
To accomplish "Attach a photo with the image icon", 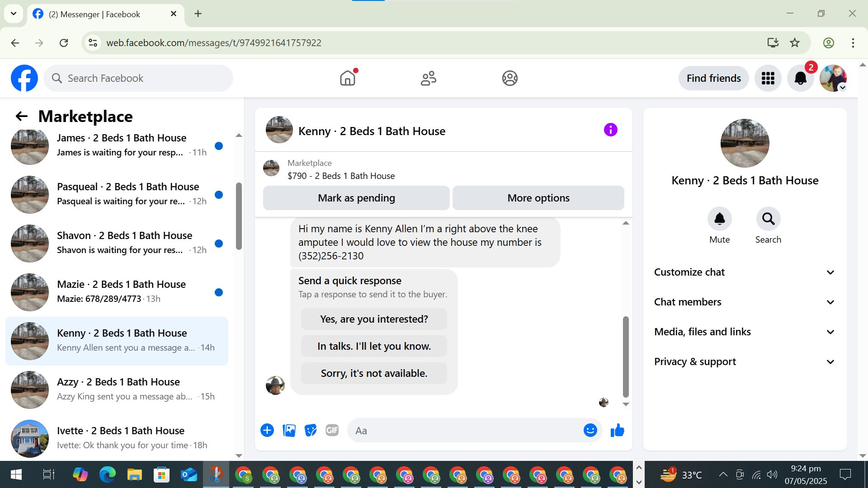I will click(289, 431).
